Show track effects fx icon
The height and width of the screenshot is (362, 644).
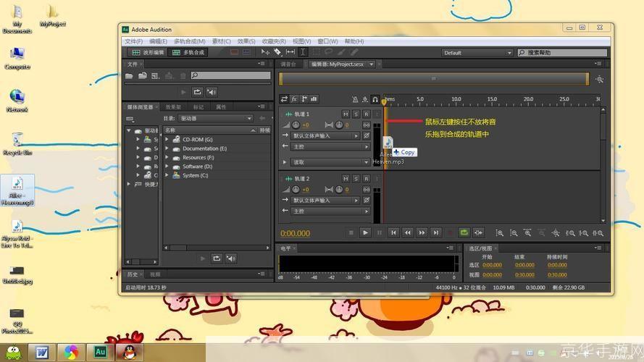pyautogui.click(x=294, y=99)
